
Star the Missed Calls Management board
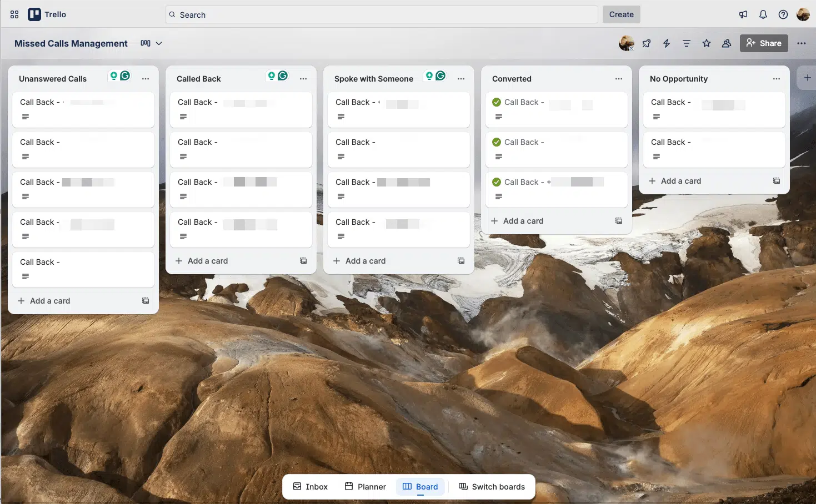point(707,43)
